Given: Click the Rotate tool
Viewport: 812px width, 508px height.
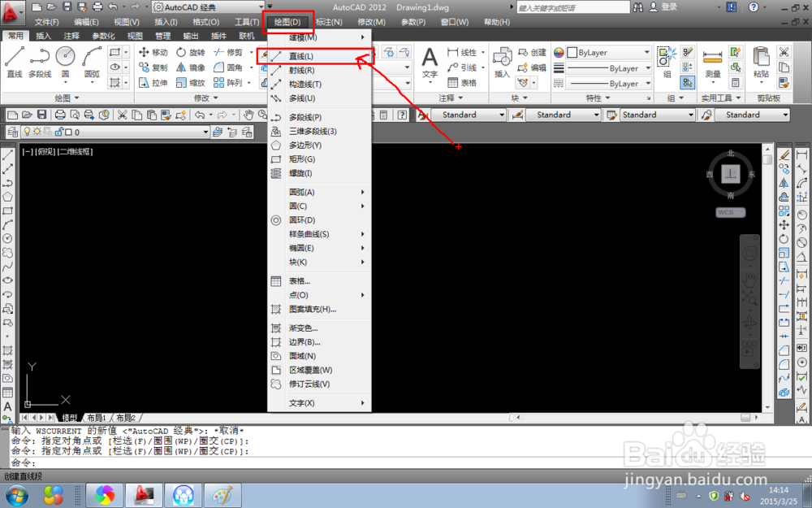Looking at the screenshot, I should coord(190,52).
